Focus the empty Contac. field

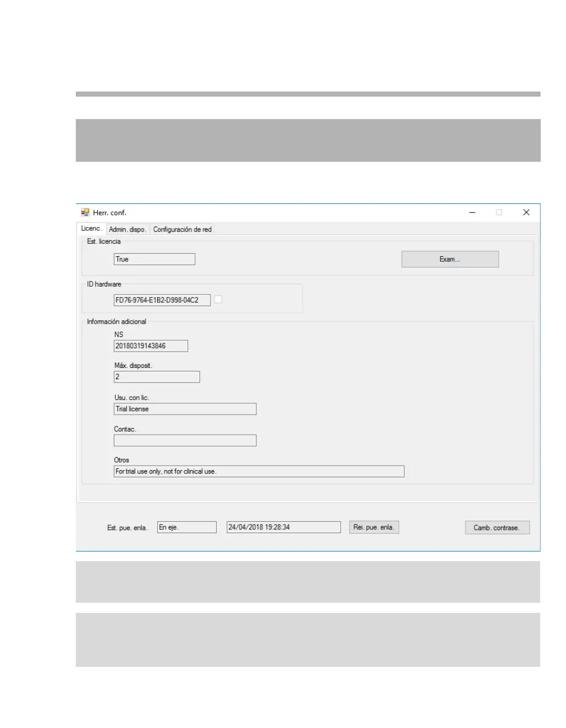pyautogui.click(x=185, y=440)
